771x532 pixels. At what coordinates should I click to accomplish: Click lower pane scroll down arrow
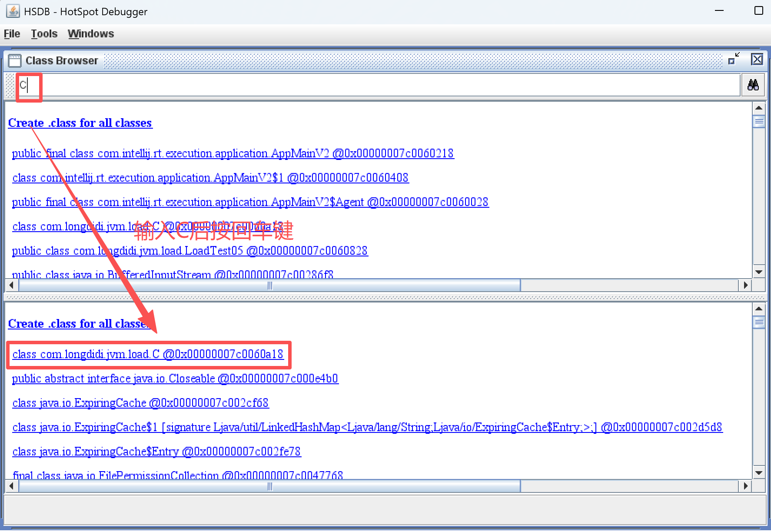(759, 473)
